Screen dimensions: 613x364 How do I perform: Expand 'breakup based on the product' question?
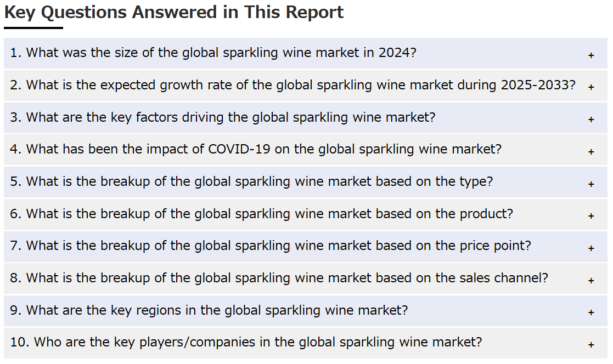point(305,214)
